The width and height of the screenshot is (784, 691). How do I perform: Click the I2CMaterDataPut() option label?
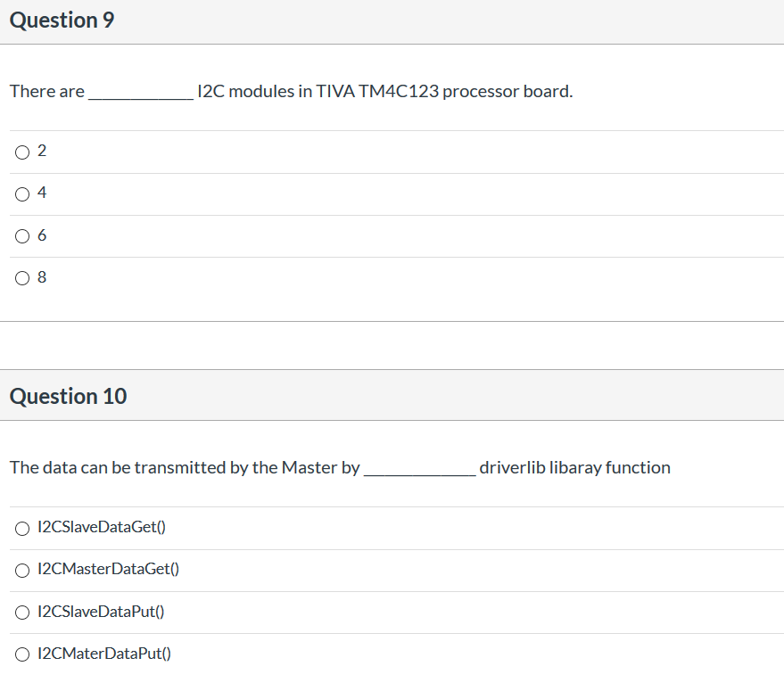pyautogui.click(x=103, y=653)
